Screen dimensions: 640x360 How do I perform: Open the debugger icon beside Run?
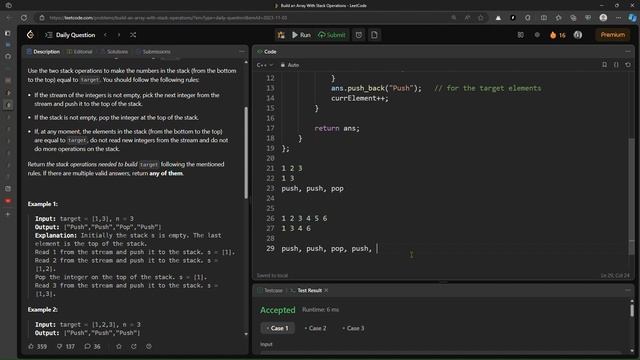pos(281,35)
